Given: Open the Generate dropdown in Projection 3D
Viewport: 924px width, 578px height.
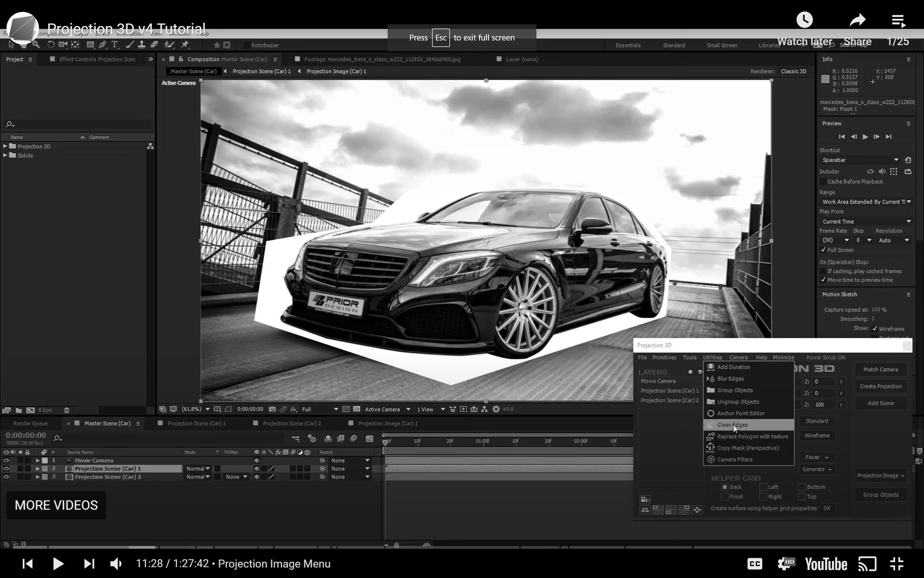Looking at the screenshot, I should pos(817,469).
